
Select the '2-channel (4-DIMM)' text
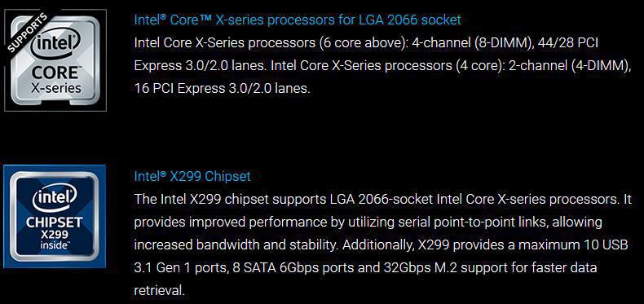coord(568,65)
